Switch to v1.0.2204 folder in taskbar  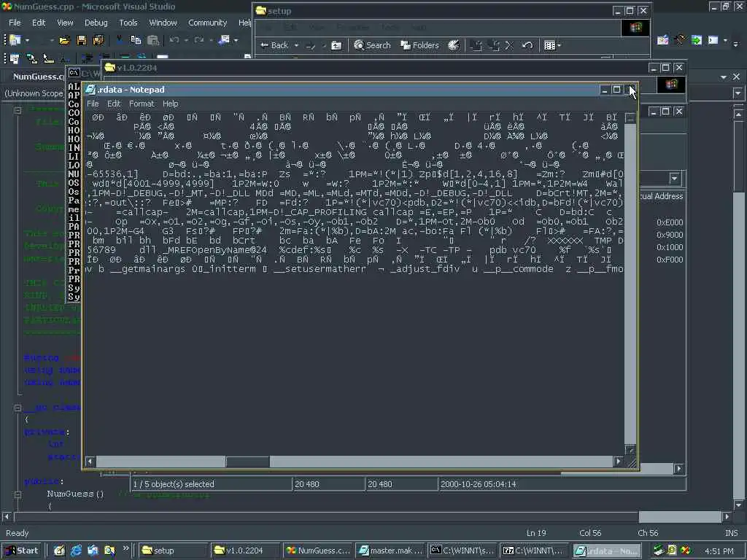[246, 551]
